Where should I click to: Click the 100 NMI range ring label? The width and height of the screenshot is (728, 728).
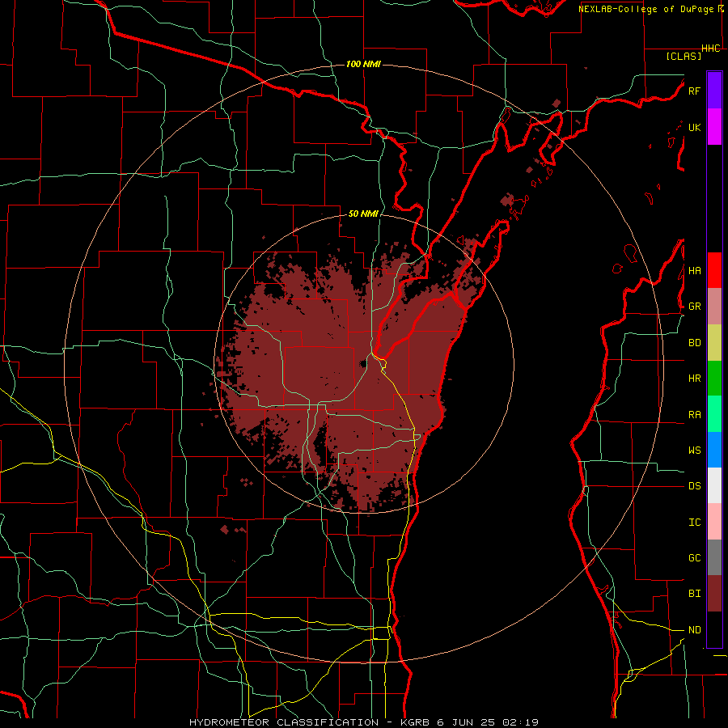[363, 64]
